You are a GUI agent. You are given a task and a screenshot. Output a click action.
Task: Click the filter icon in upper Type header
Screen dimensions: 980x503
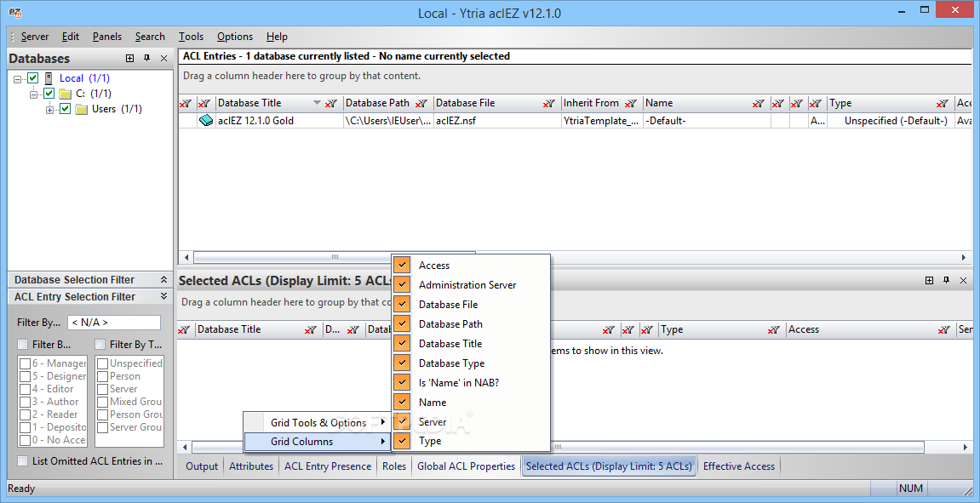[942, 104]
